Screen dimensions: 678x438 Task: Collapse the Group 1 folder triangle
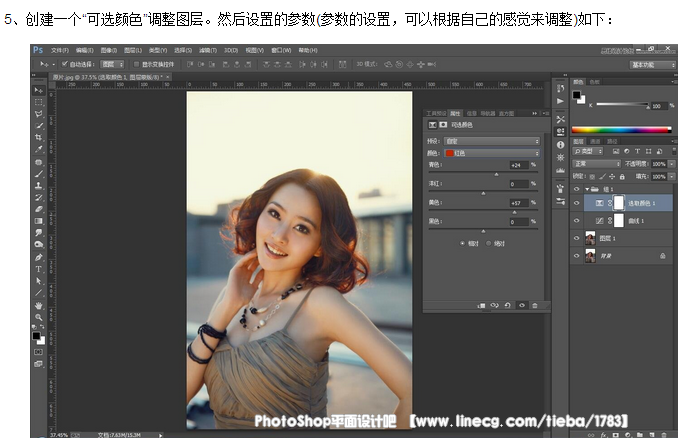pyautogui.click(x=587, y=189)
